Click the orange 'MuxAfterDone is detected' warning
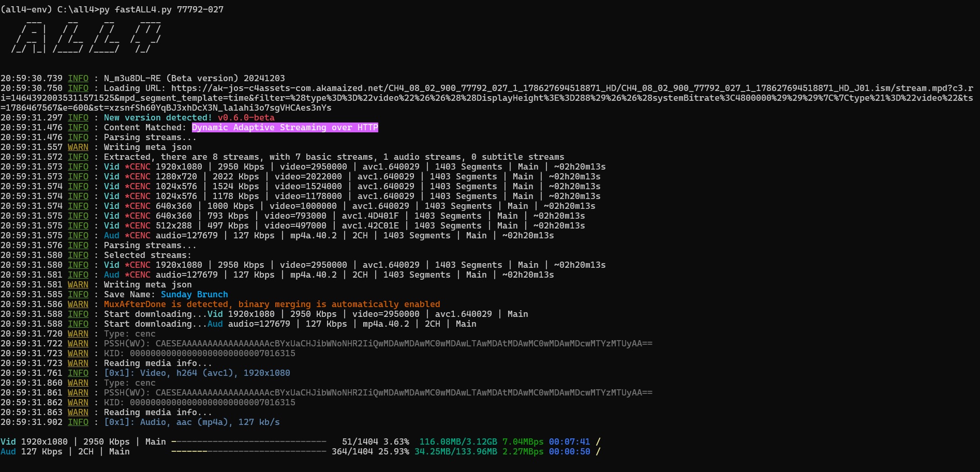This screenshot has width=980, height=472. point(272,304)
